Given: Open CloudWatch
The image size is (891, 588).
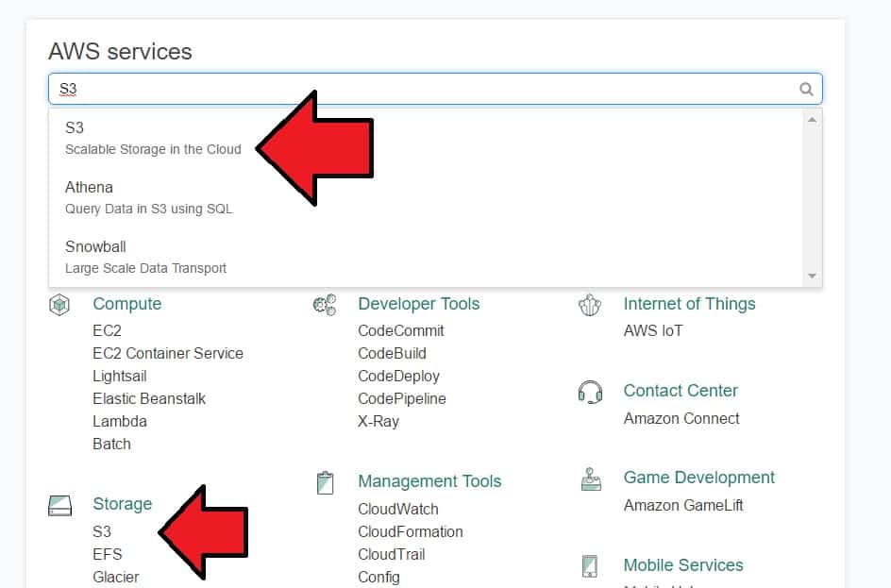Looking at the screenshot, I should [x=398, y=509].
